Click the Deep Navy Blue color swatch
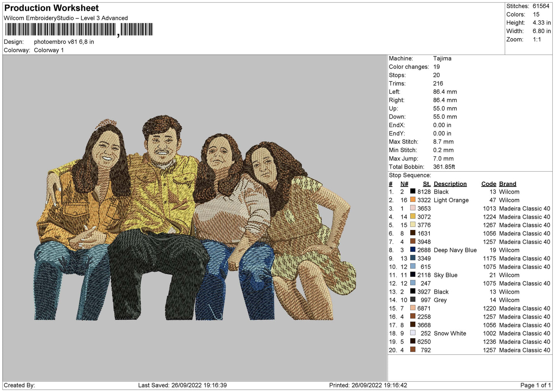The height and width of the screenshot is (392, 555). (413, 250)
